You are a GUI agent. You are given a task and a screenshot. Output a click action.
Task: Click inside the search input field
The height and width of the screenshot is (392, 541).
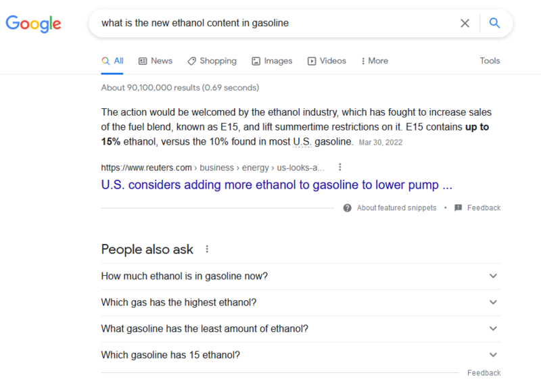pyautogui.click(x=270, y=23)
